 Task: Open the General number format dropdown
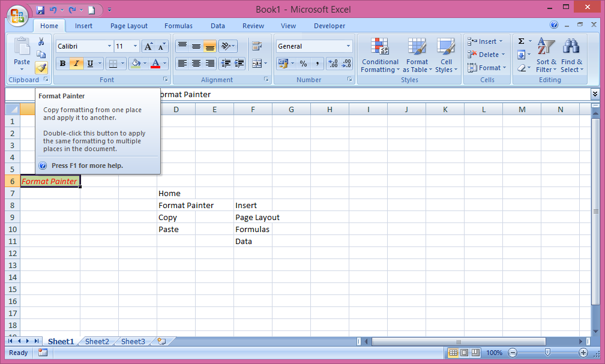coord(313,46)
